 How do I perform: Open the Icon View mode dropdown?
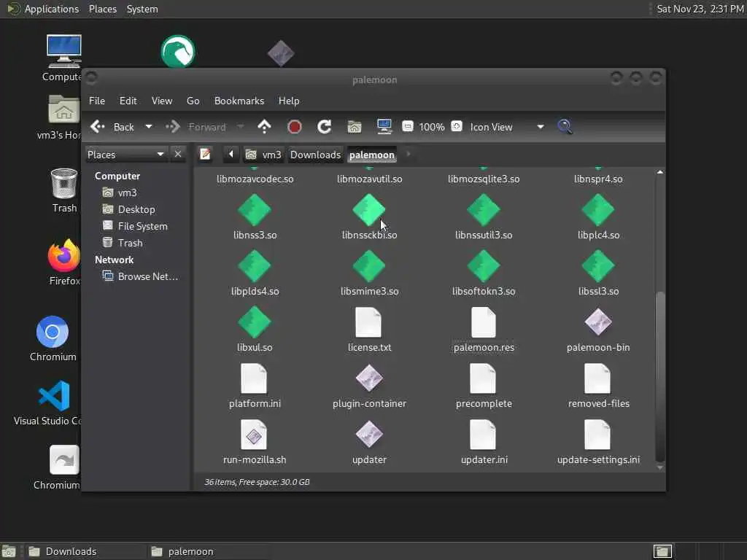(x=507, y=127)
